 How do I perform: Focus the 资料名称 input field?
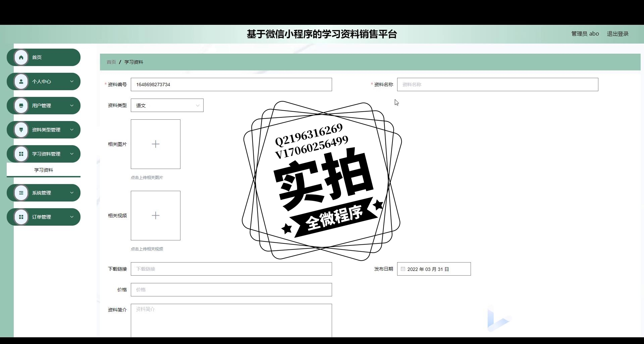pyautogui.click(x=498, y=84)
